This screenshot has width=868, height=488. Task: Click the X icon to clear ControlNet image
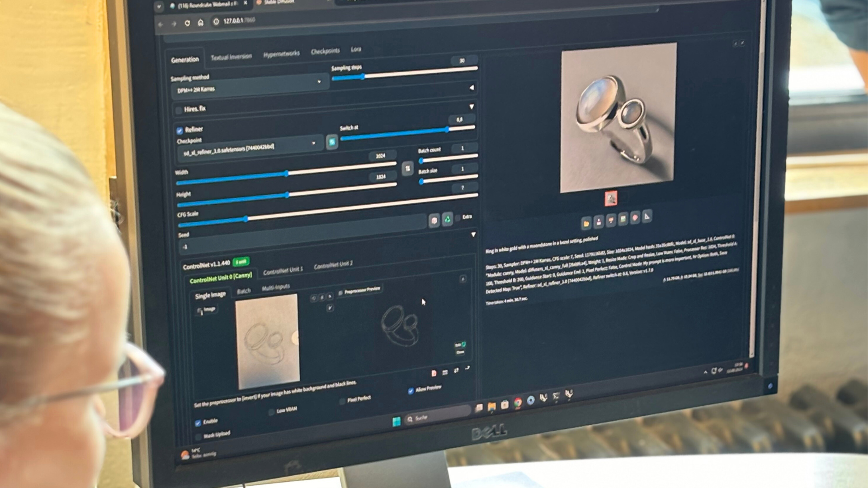point(330,296)
